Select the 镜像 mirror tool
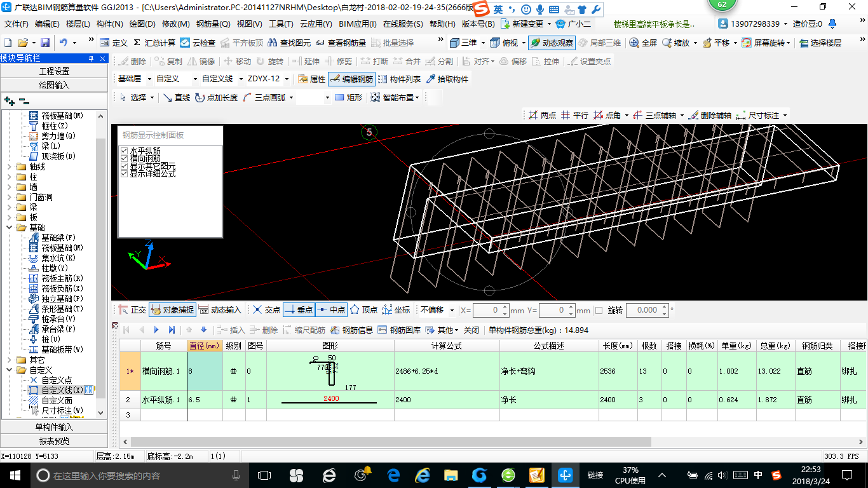 [x=201, y=62]
